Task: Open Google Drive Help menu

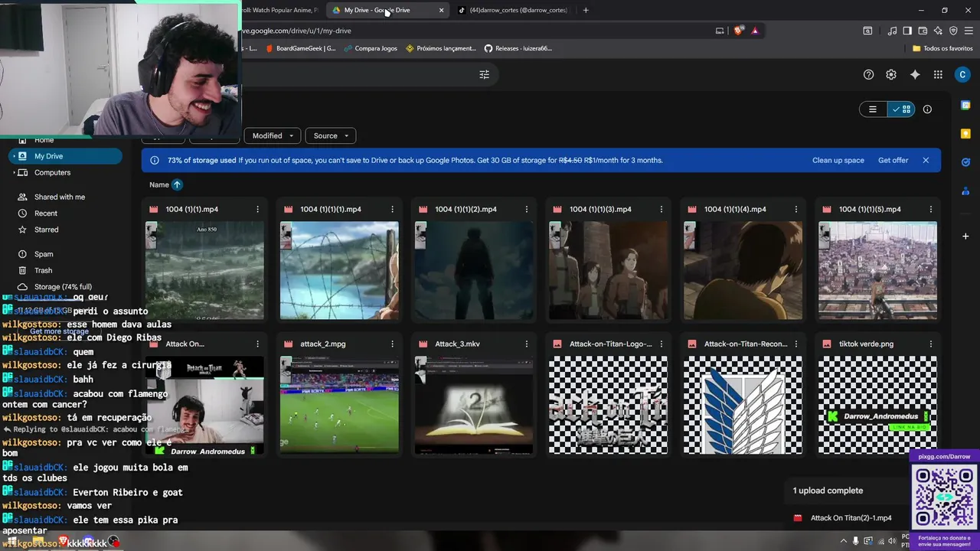Action: pos(868,74)
